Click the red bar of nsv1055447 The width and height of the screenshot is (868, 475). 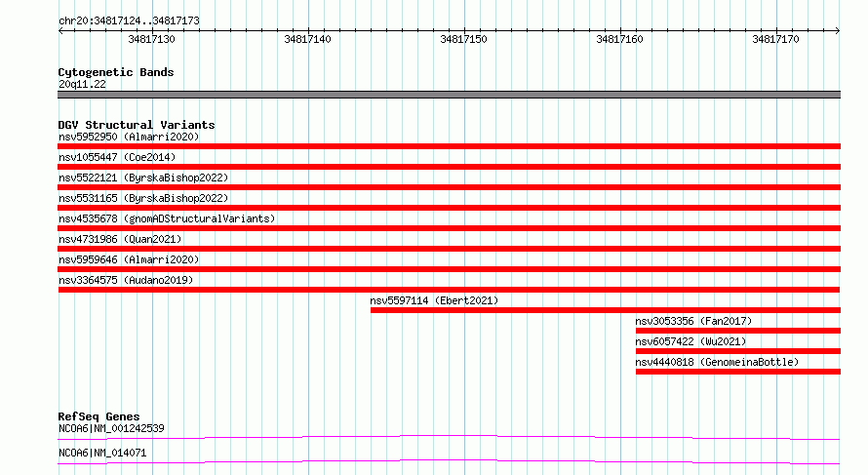(449, 167)
